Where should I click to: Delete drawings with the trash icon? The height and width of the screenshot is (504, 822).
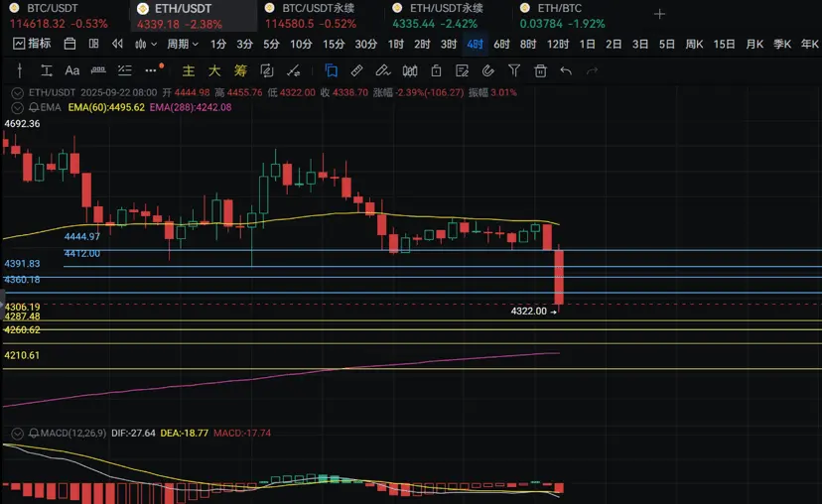(x=540, y=70)
